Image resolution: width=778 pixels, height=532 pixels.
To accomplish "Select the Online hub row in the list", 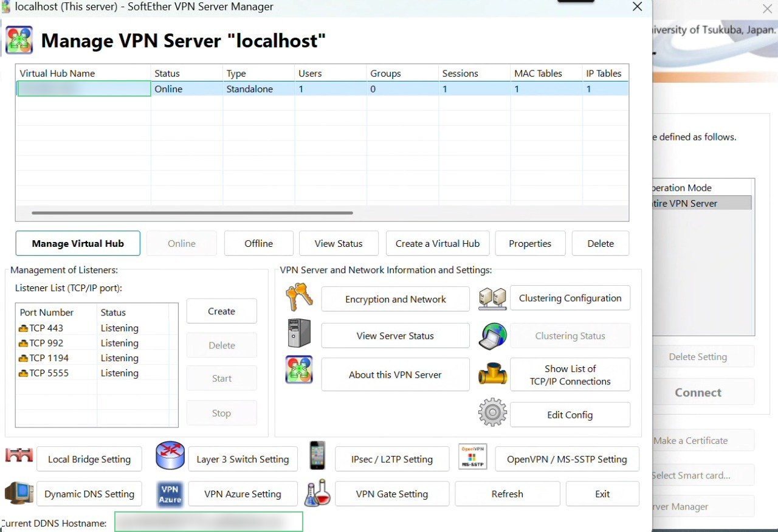I will [322, 89].
